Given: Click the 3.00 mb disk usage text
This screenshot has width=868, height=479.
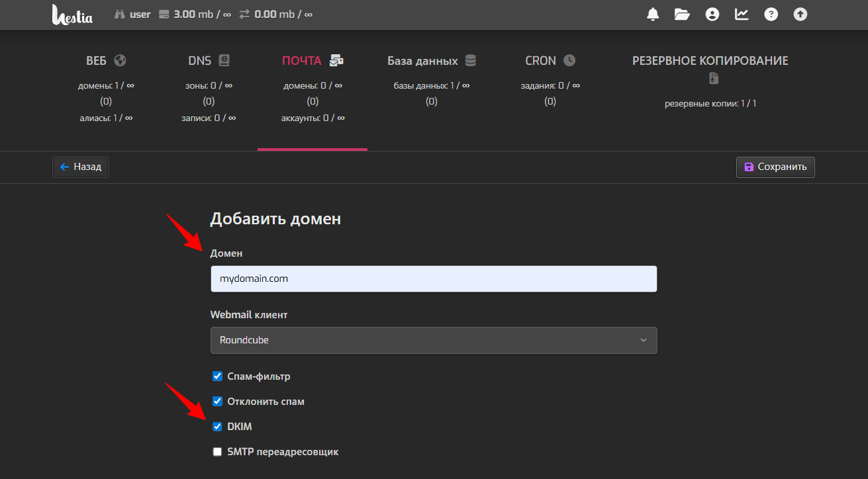Looking at the screenshot, I should point(203,14).
